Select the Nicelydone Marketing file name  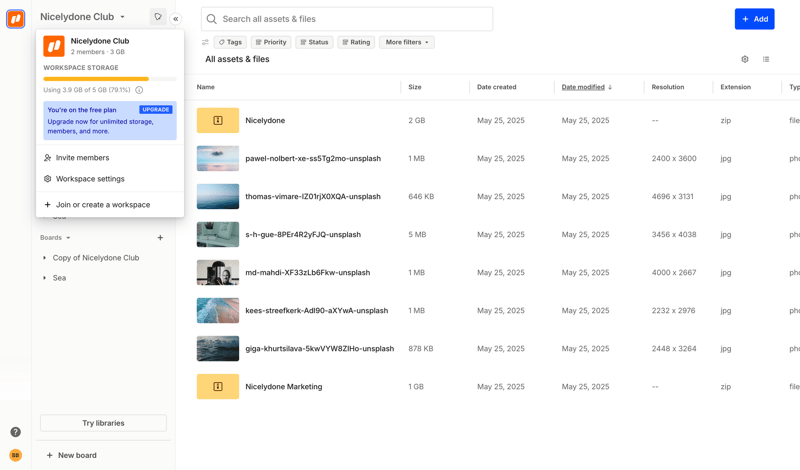(x=284, y=386)
